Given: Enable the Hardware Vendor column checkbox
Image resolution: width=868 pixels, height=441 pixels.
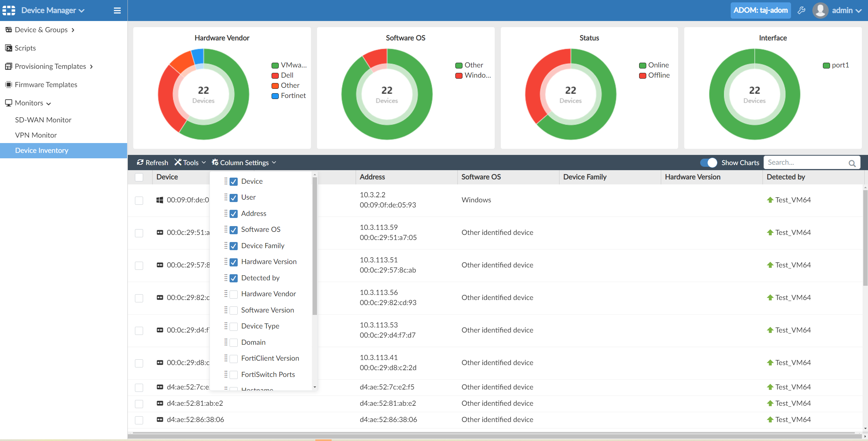Looking at the screenshot, I should tap(234, 294).
